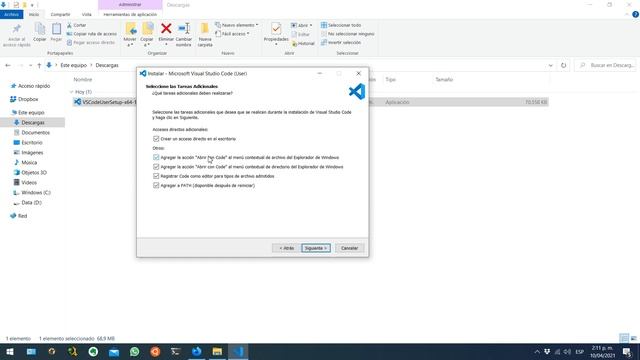
Task: Click Editar in the Abrir group
Action: 301,35
